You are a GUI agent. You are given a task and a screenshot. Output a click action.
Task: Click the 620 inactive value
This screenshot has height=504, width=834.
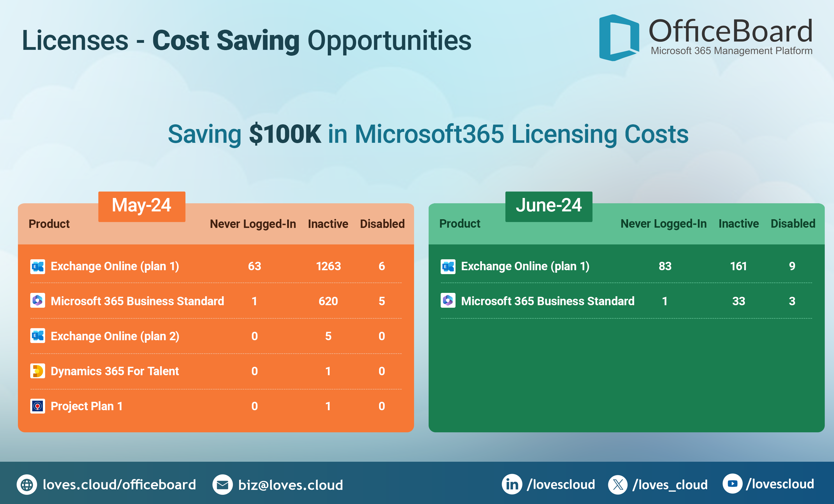coord(328,301)
